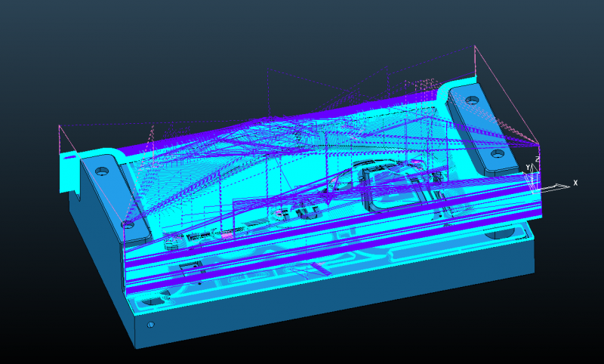Pick the Z axis label on triad
604x364 pixels.
pyautogui.click(x=536, y=159)
